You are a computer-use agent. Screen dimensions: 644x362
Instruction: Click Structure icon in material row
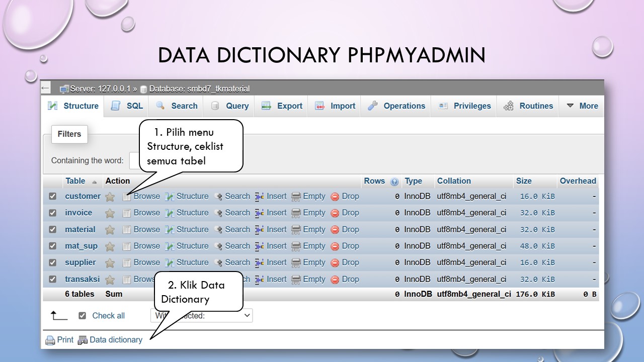[x=170, y=230]
